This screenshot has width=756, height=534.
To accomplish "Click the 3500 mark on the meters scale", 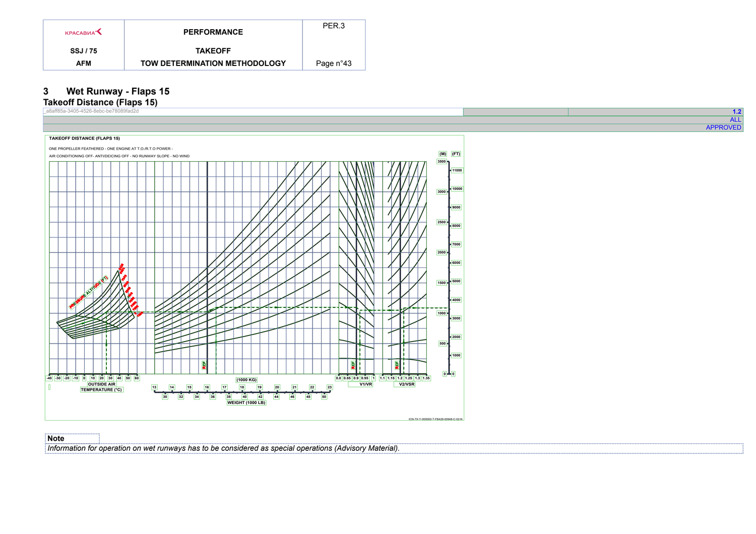I will pos(442,162).
